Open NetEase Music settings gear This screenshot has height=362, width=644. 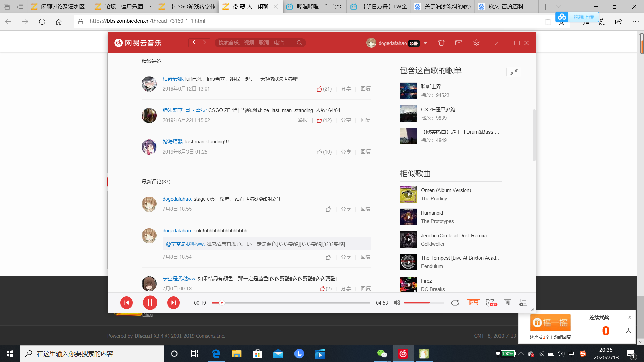(476, 43)
